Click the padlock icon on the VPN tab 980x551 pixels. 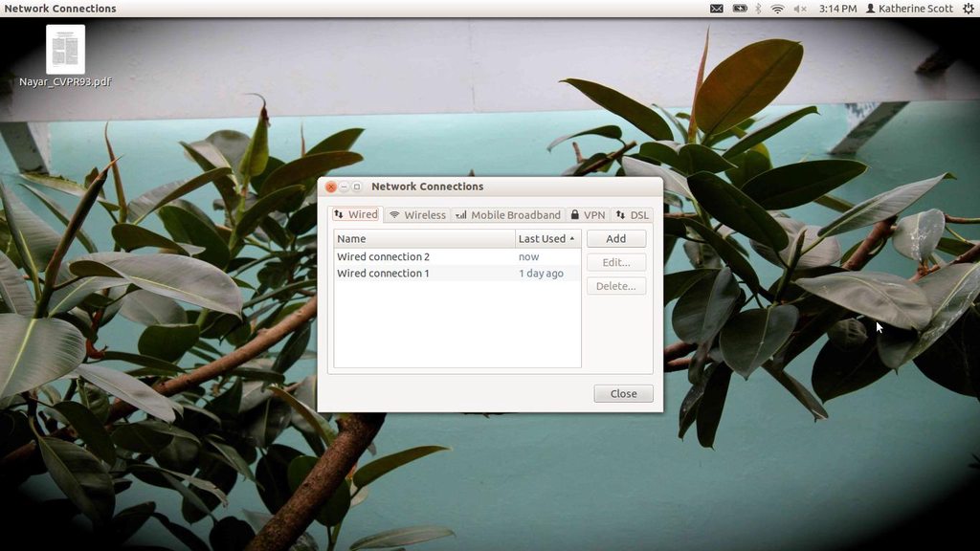[574, 214]
